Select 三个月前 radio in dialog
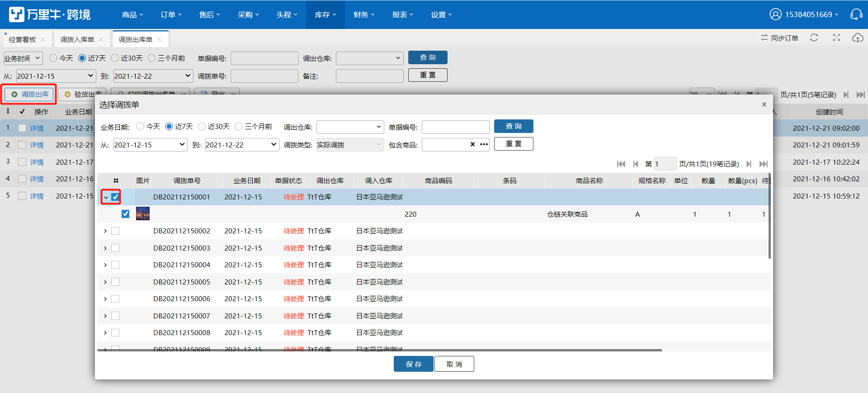The width and height of the screenshot is (868, 393). [239, 126]
